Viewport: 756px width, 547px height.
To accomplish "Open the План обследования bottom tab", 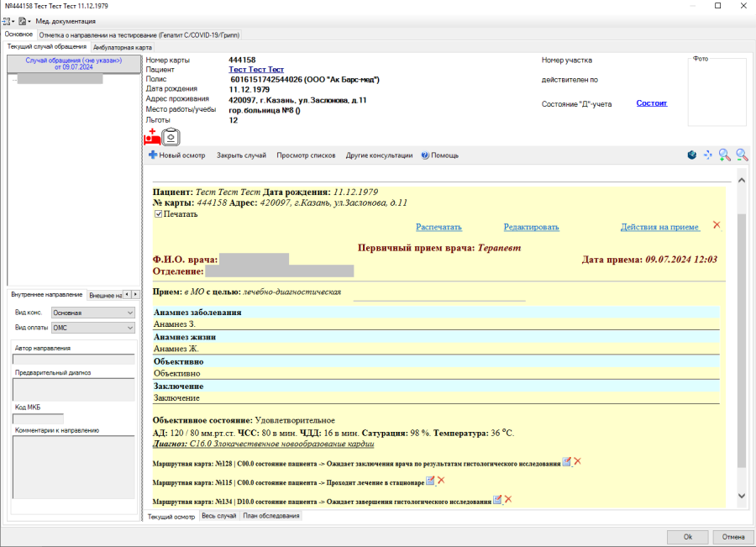I will point(271,516).
